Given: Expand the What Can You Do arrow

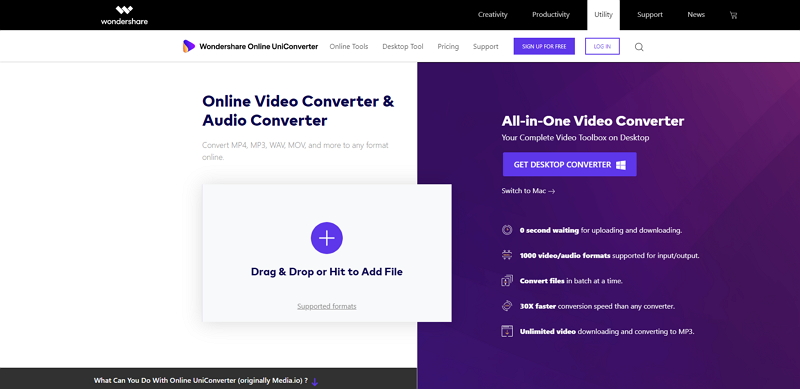Looking at the screenshot, I should (x=315, y=381).
